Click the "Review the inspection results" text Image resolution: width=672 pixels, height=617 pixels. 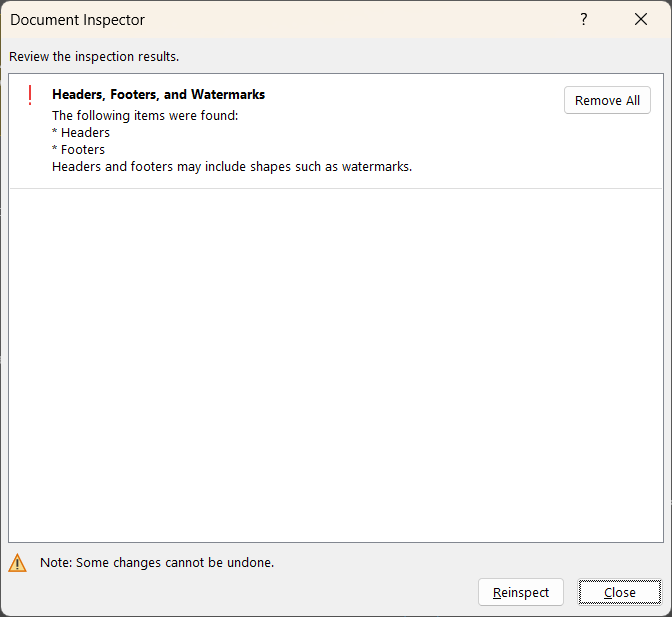tap(94, 57)
